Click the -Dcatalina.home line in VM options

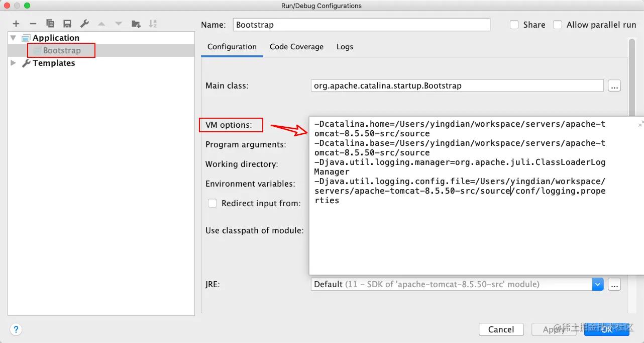point(460,129)
